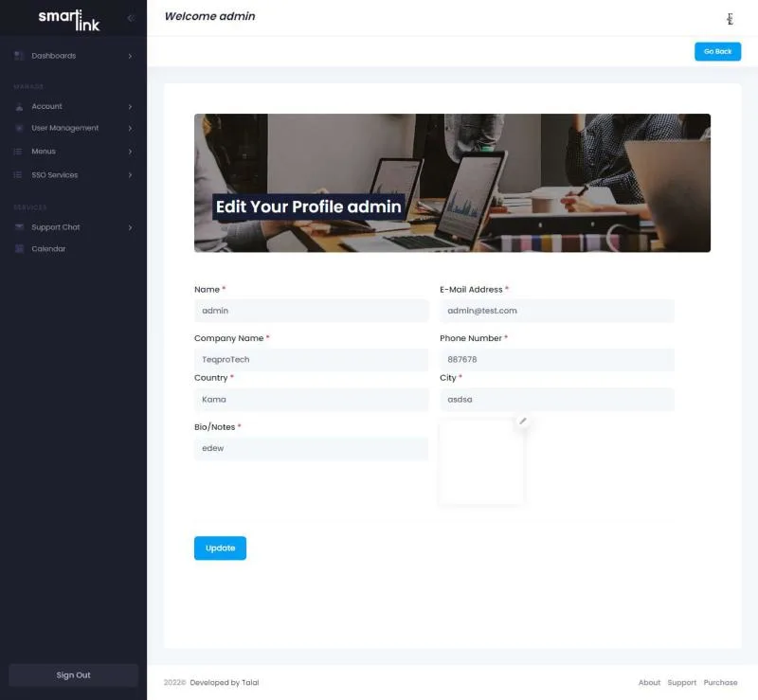The width and height of the screenshot is (758, 700).
Task: Click the Calendar sidebar icon
Action: click(x=19, y=249)
